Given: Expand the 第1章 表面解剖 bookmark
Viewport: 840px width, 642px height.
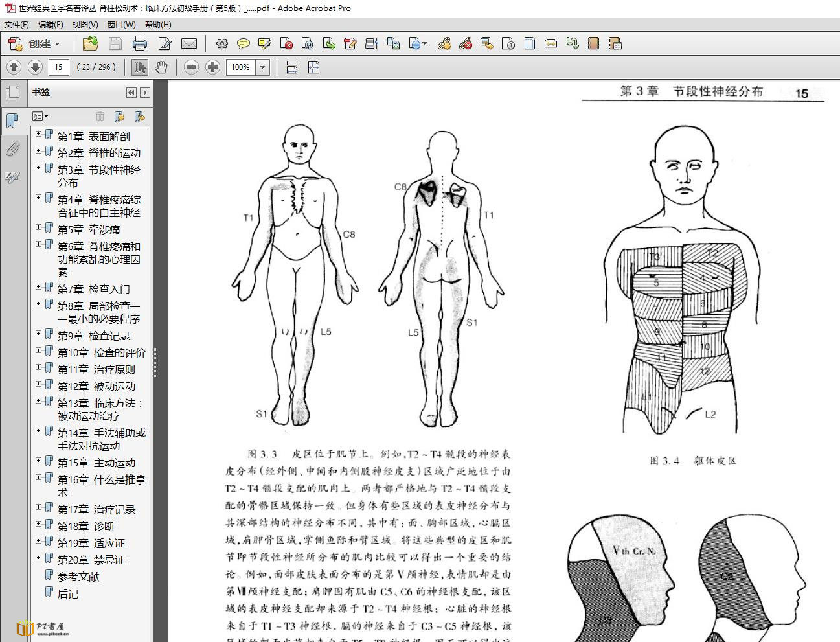Looking at the screenshot, I should click(x=38, y=134).
